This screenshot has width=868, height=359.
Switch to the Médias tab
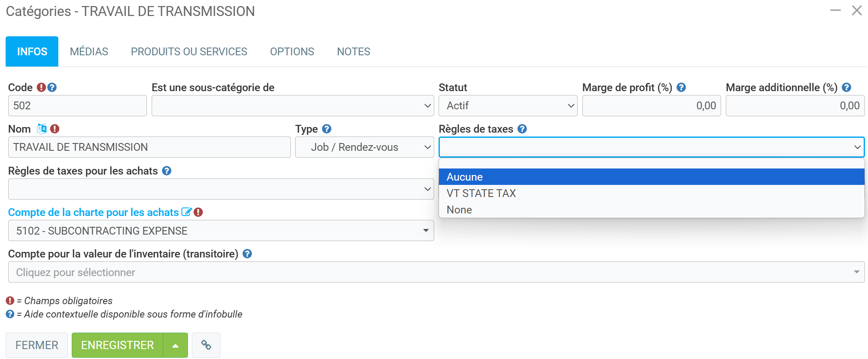(89, 51)
